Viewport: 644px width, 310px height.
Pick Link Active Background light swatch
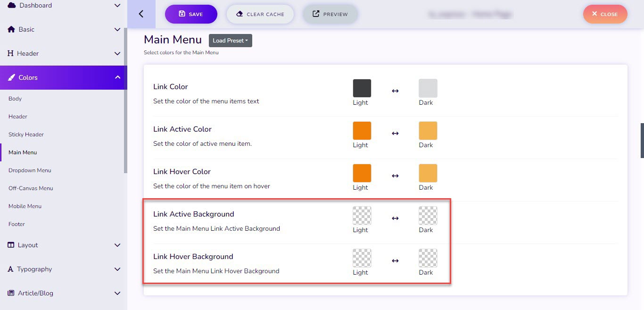[x=362, y=216]
